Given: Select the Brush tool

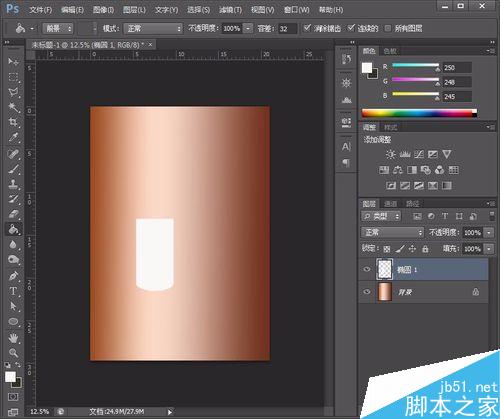Looking at the screenshot, I should 13,169.
